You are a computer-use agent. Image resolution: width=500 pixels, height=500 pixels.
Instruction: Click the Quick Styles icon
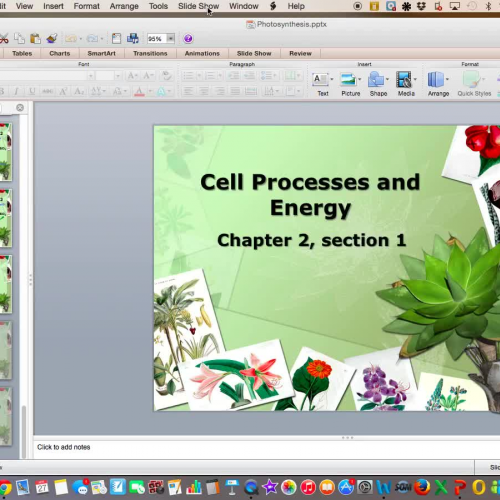(471, 80)
